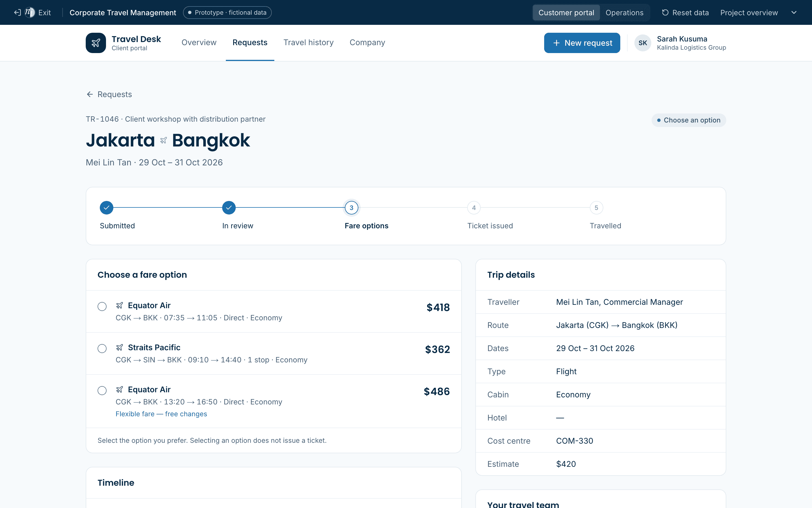The height and width of the screenshot is (508, 812).
Task: Click the COM-330 cost centre value
Action: (x=574, y=441)
